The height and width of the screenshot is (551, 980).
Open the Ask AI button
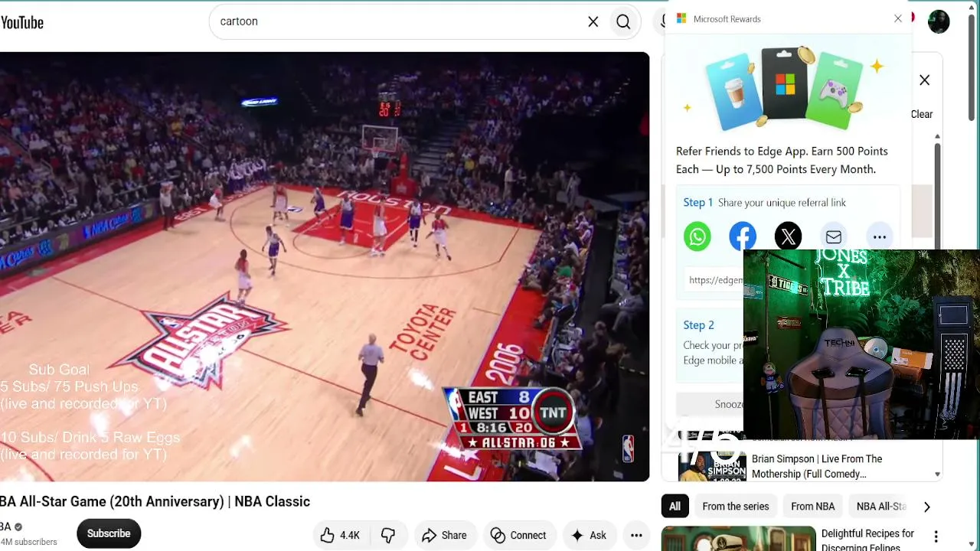coord(589,535)
